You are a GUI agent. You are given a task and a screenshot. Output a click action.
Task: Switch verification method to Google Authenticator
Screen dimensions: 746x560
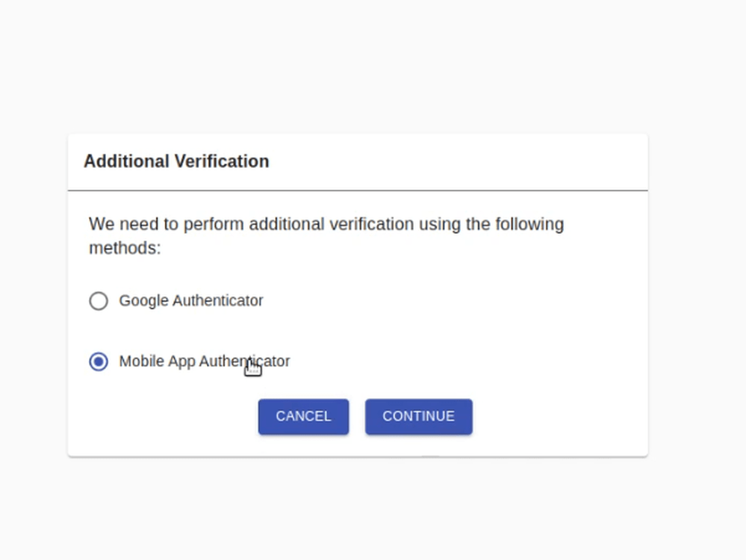pos(99,301)
